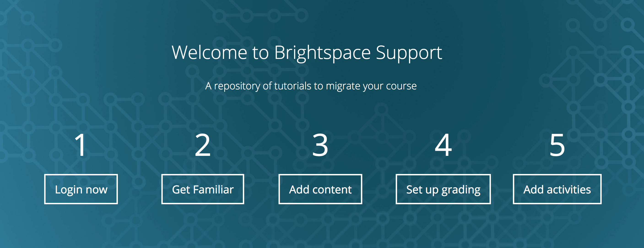Click the word "repository" in the subtitle
644x248 pixels.
pos(237,86)
